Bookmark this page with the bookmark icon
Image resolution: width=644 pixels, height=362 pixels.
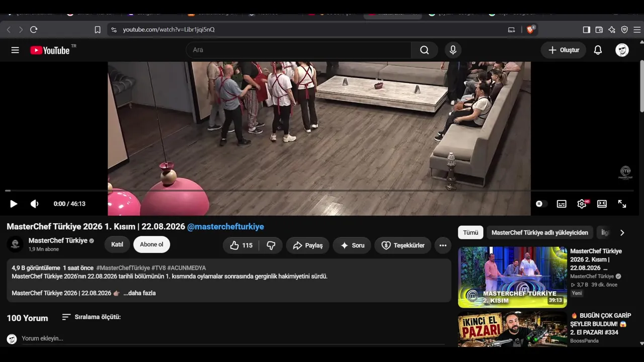pyautogui.click(x=98, y=30)
